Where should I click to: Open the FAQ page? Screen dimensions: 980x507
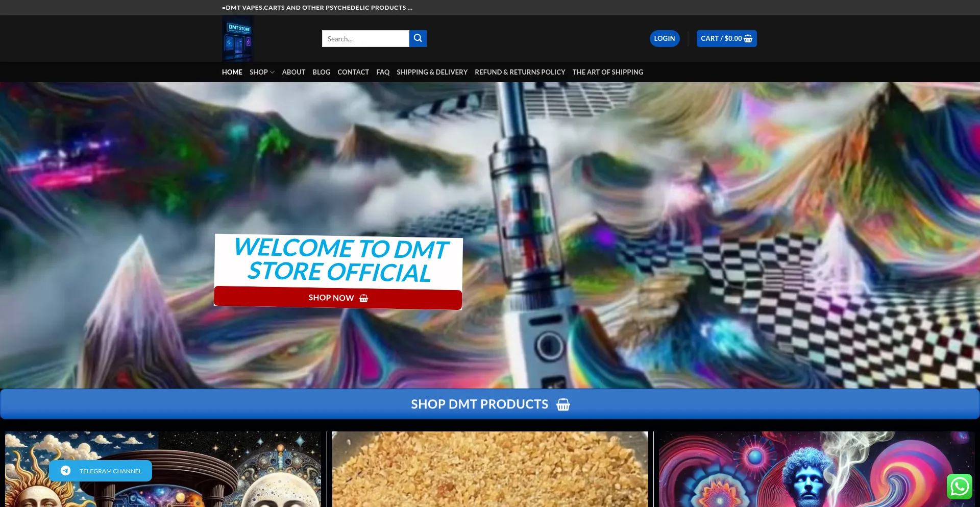coord(383,72)
